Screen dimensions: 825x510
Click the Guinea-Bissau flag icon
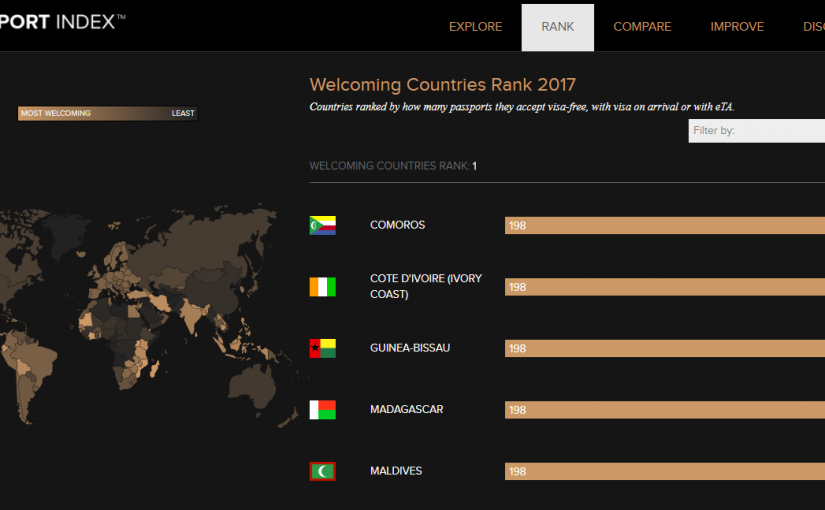pyautogui.click(x=322, y=348)
